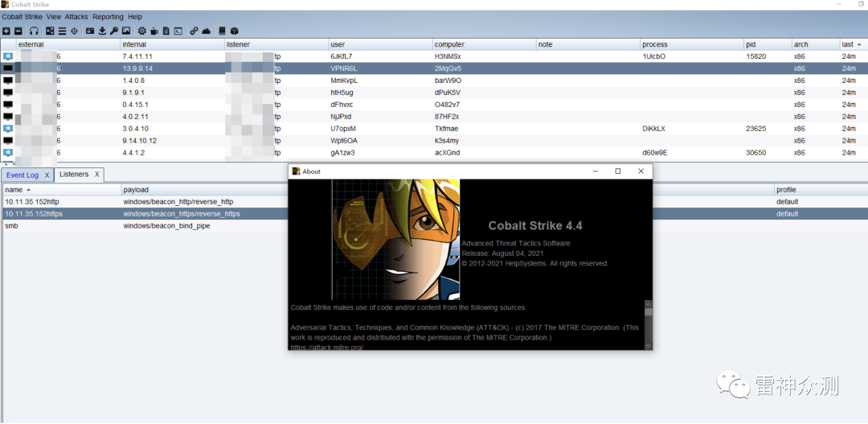Click the cube About icon in toolbar
868x424 pixels.
click(x=235, y=31)
